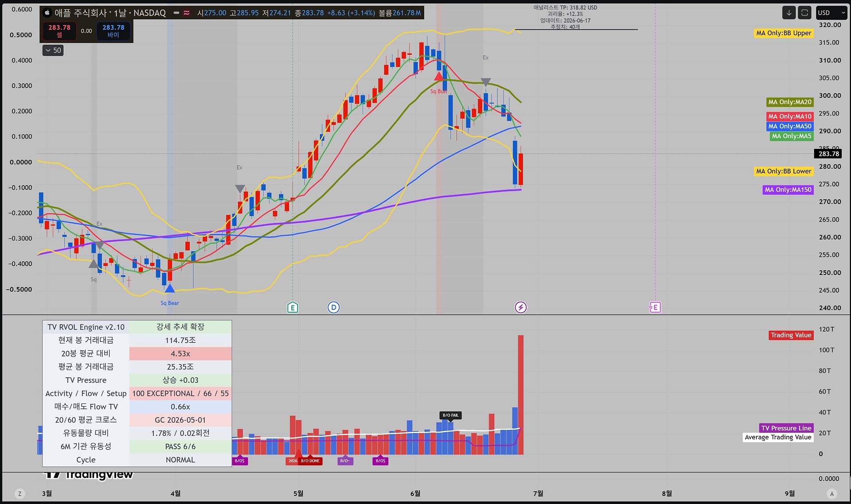Click the GC 2026-05-01 cell
Screen dimensions: 851x504
(180, 420)
